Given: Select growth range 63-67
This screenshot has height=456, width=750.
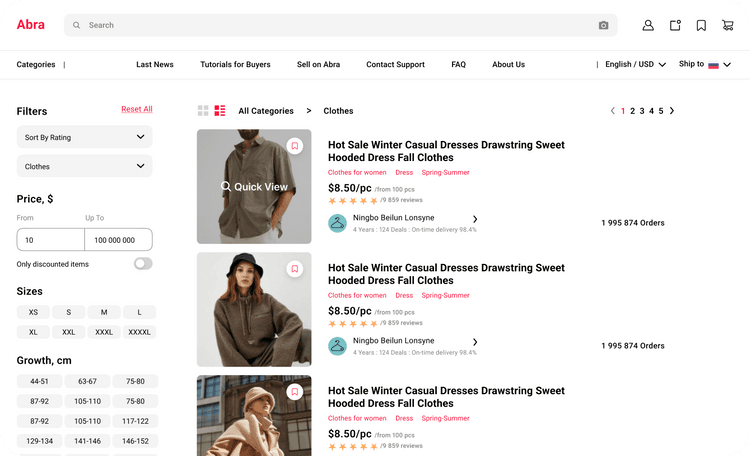Looking at the screenshot, I should click(87, 381).
